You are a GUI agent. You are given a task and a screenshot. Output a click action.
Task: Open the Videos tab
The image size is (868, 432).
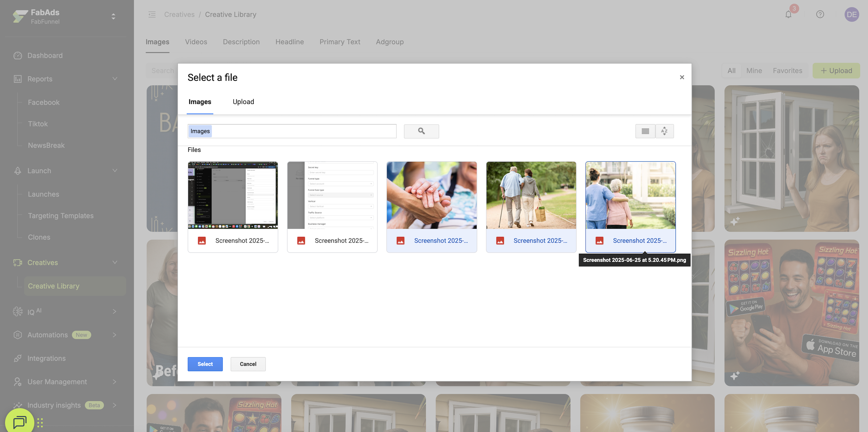(x=196, y=42)
